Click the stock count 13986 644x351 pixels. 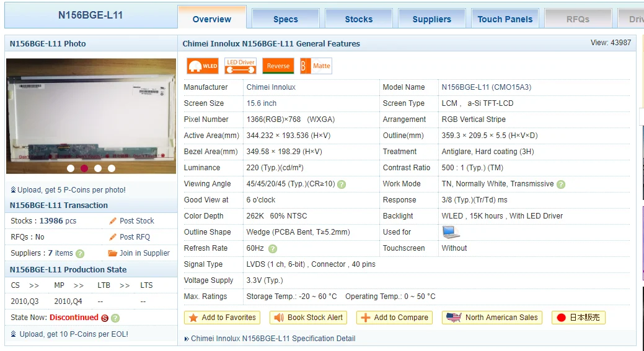(51, 220)
